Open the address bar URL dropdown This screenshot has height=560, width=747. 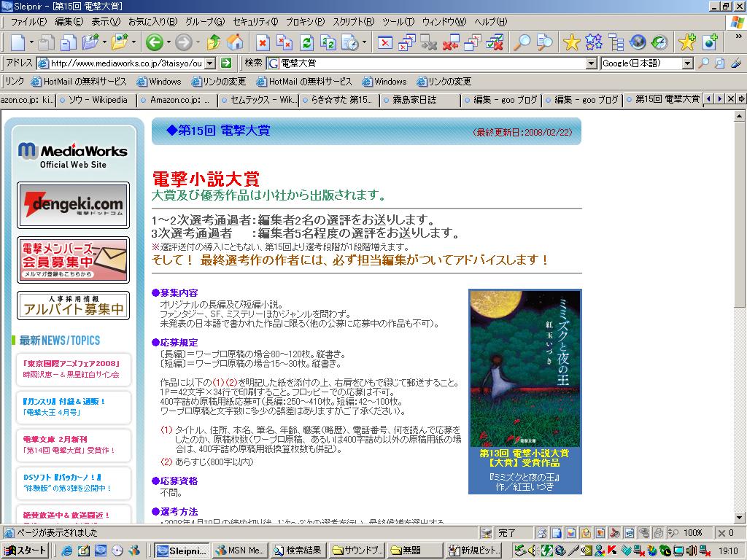[x=210, y=63]
